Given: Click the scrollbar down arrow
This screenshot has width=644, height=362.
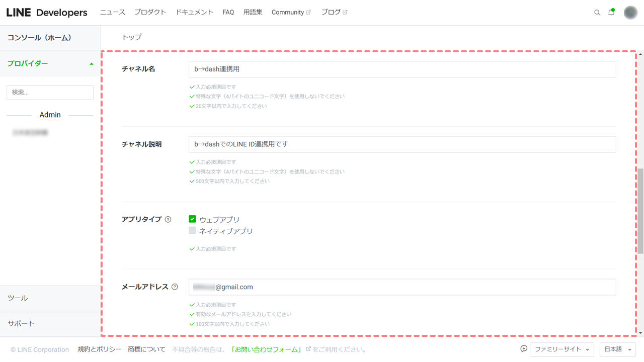Looking at the screenshot, I should point(640,333).
